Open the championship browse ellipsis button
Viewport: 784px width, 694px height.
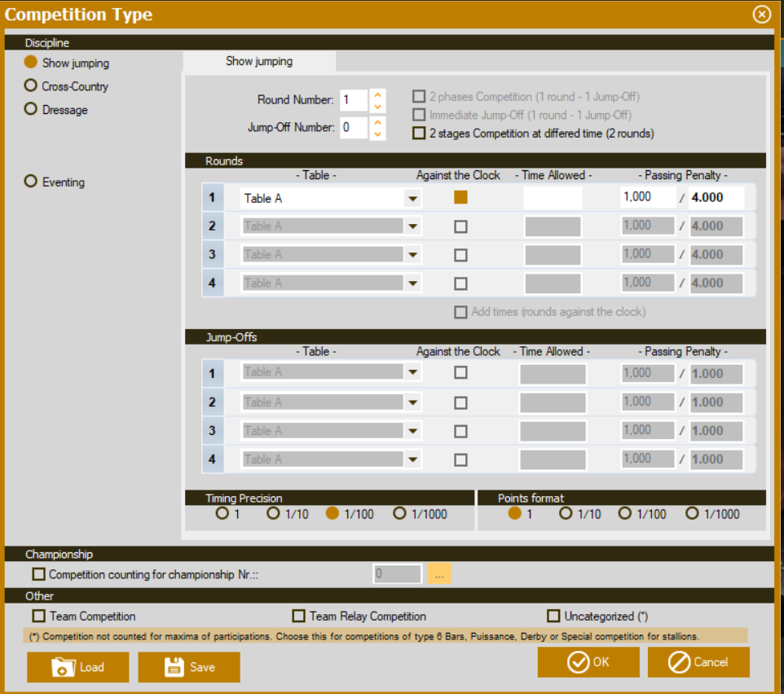coord(439,574)
